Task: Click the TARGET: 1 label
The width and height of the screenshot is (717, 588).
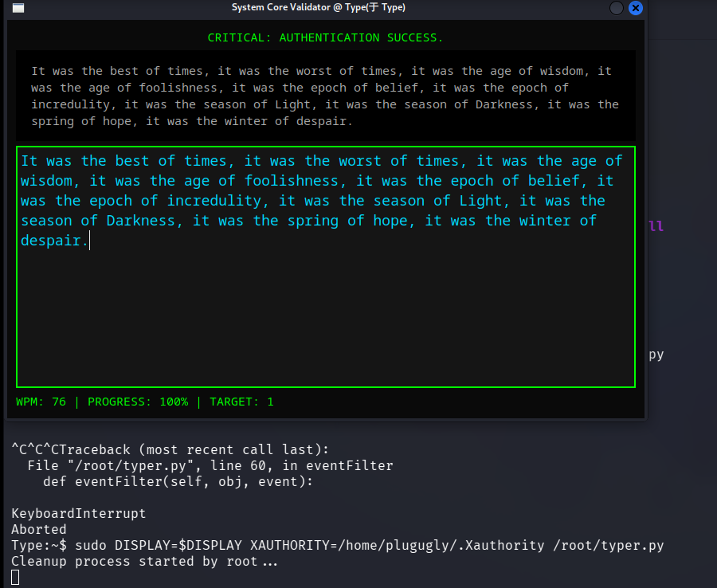Action: click(241, 402)
